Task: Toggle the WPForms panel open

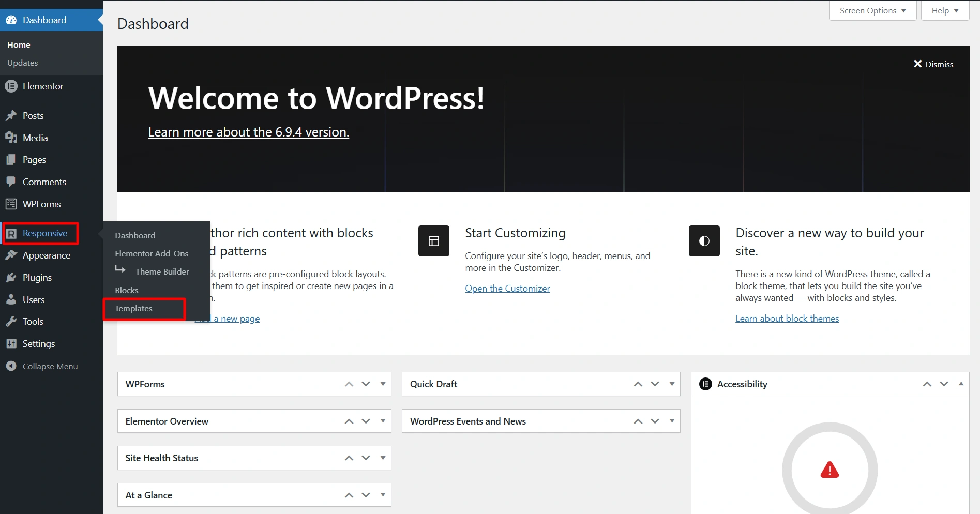Action: (383, 384)
